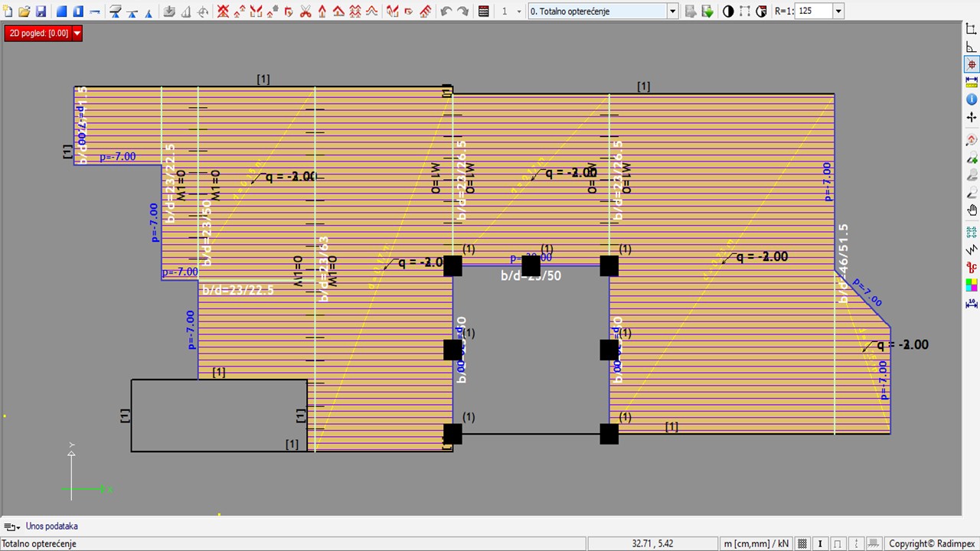Open a file with the folder icon
The image size is (980, 551).
click(x=24, y=11)
